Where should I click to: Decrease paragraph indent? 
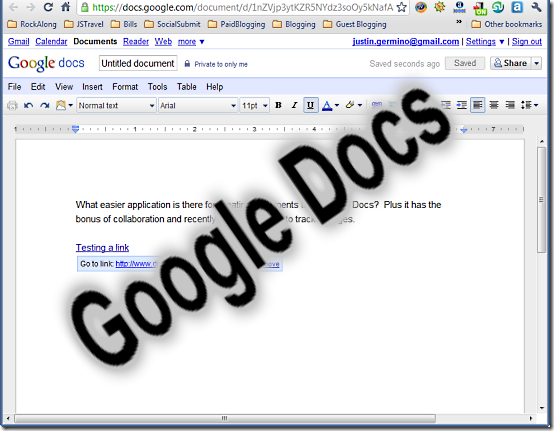446,105
